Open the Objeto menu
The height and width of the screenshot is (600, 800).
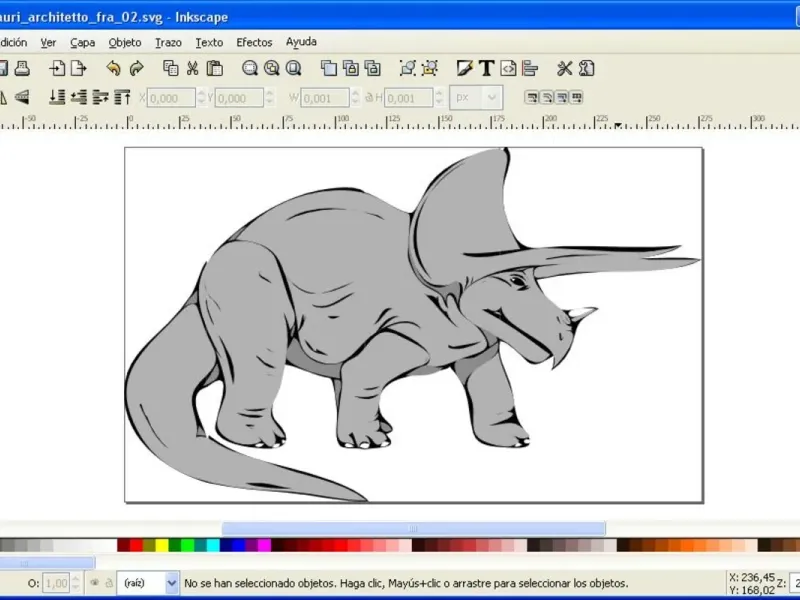[x=125, y=42]
